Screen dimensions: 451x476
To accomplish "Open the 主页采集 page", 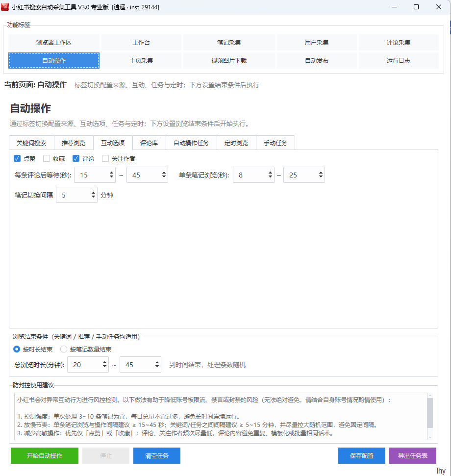I will (x=141, y=60).
